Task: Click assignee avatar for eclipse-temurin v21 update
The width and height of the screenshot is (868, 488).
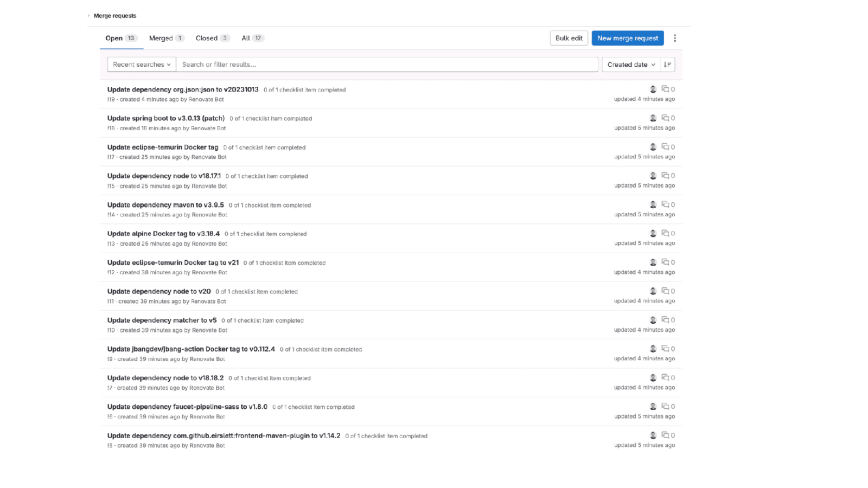Action: (653, 262)
